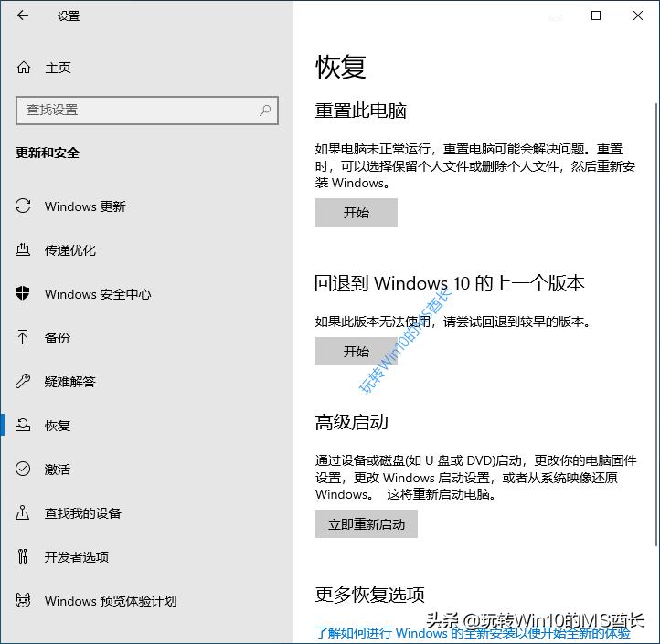The height and width of the screenshot is (644, 660).
Task: Click the back arrow icon
Action: pyautogui.click(x=23, y=16)
